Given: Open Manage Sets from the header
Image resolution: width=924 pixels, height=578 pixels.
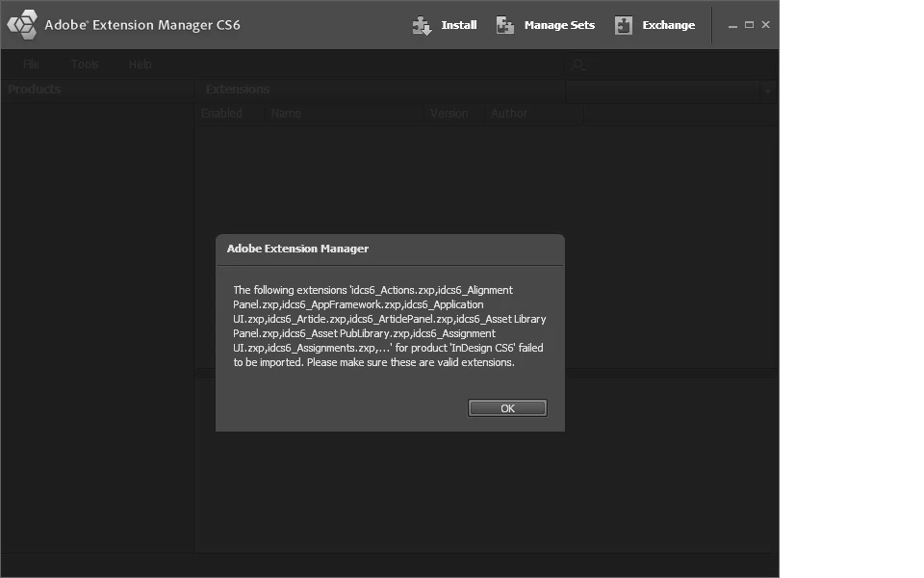Looking at the screenshot, I should (x=559, y=25).
